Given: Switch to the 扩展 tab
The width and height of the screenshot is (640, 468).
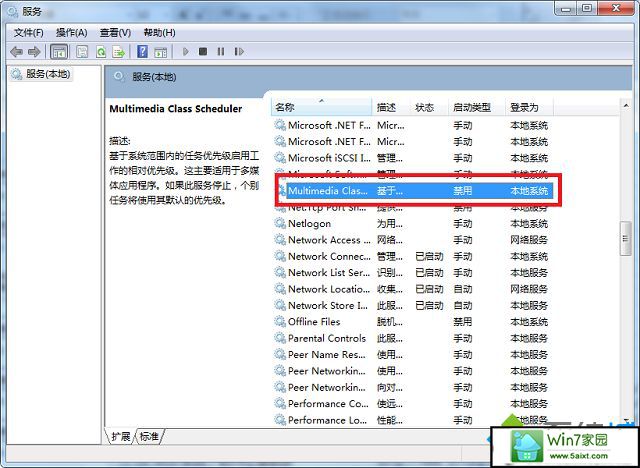Looking at the screenshot, I should coord(120,436).
